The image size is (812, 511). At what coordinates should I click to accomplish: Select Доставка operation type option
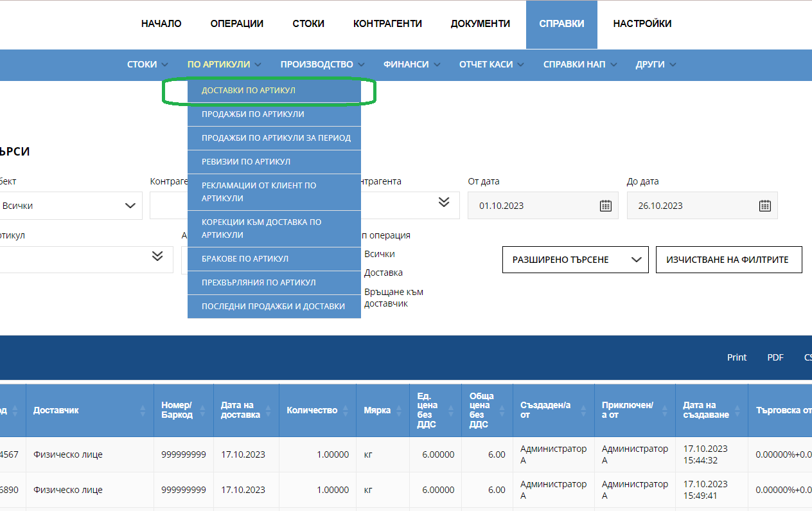[384, 273]
